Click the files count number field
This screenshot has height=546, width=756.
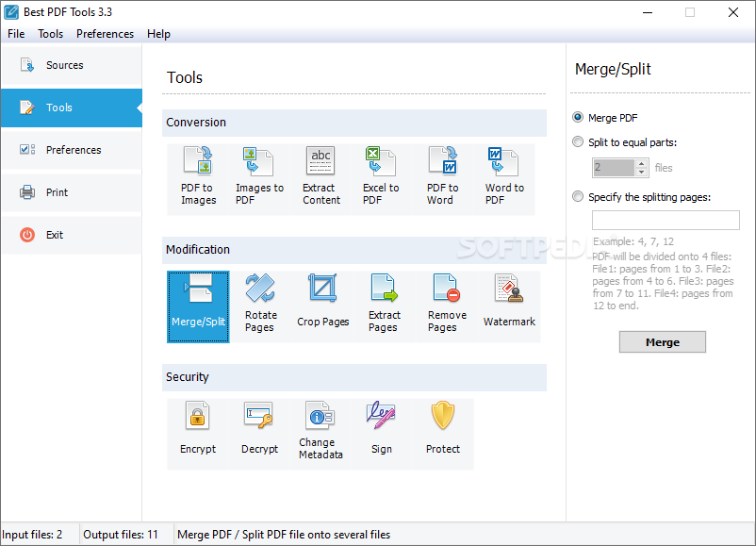point(614,167)
